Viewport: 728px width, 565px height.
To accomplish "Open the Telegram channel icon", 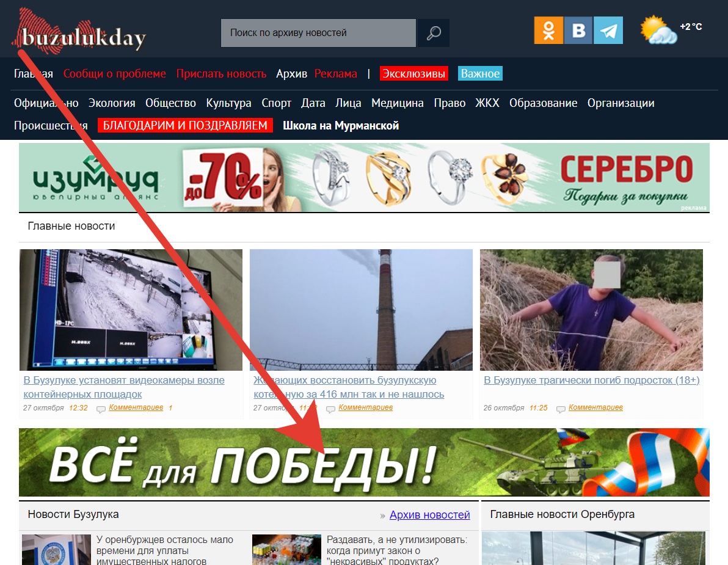I will point(608,30).
